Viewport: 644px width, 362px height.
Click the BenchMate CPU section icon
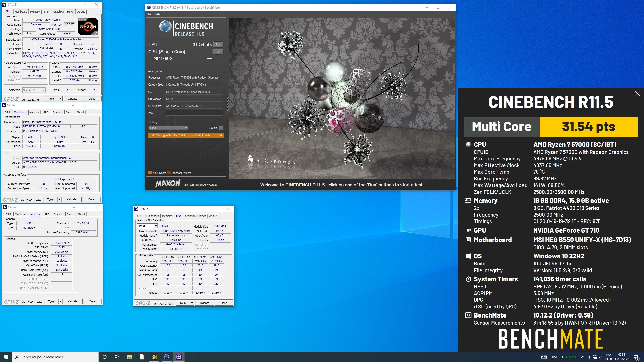468,145
